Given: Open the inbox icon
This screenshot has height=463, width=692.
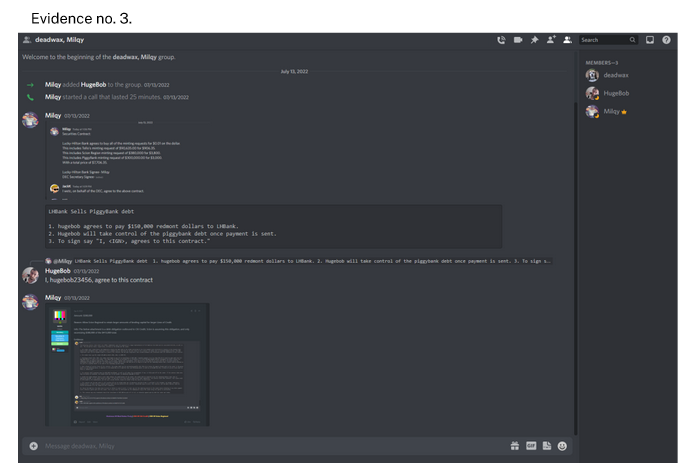Looking at the screenshot, I should pos(650,40).
